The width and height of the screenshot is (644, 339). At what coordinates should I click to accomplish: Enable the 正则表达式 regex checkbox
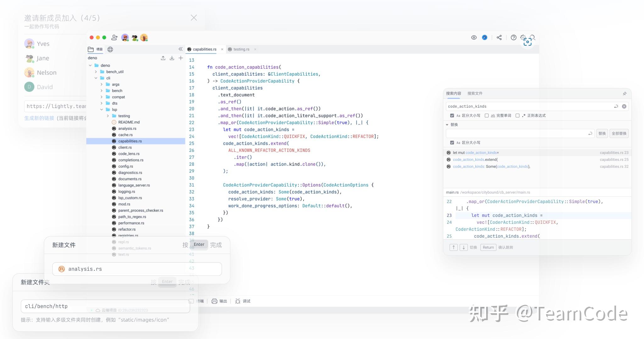[x=518, y=116]
